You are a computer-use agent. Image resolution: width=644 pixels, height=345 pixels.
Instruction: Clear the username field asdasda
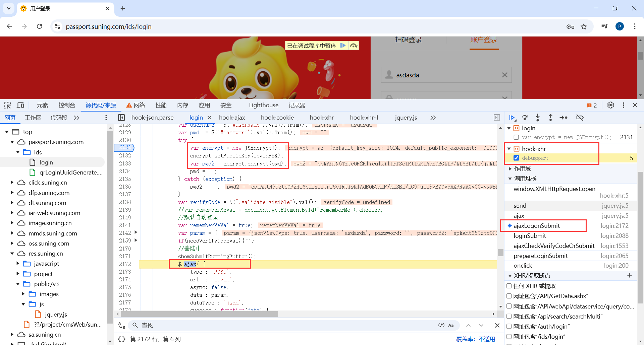click(504, 75)
